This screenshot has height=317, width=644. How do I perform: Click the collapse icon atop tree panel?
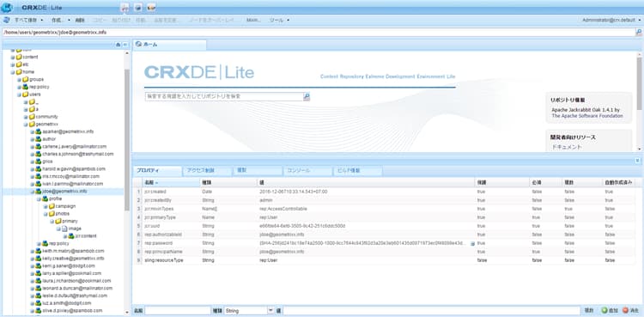125,45
